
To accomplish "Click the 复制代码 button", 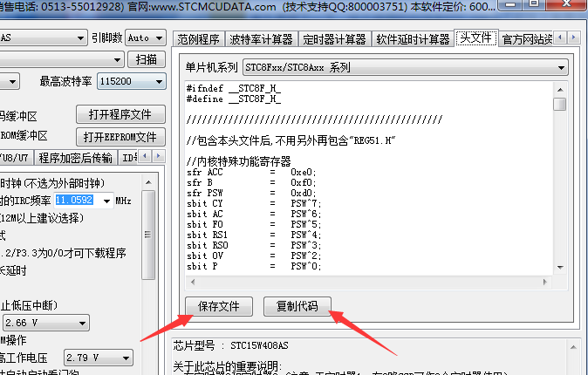I will coord(297,306).
